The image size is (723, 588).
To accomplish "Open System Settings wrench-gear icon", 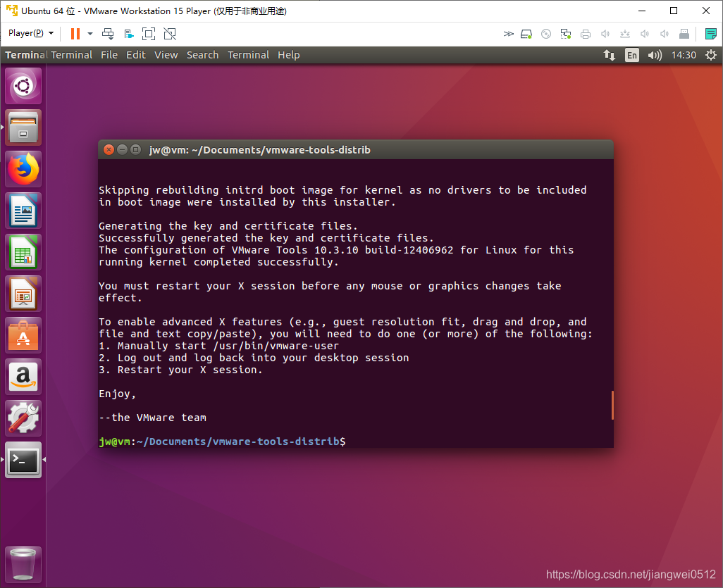I will 23,418.
